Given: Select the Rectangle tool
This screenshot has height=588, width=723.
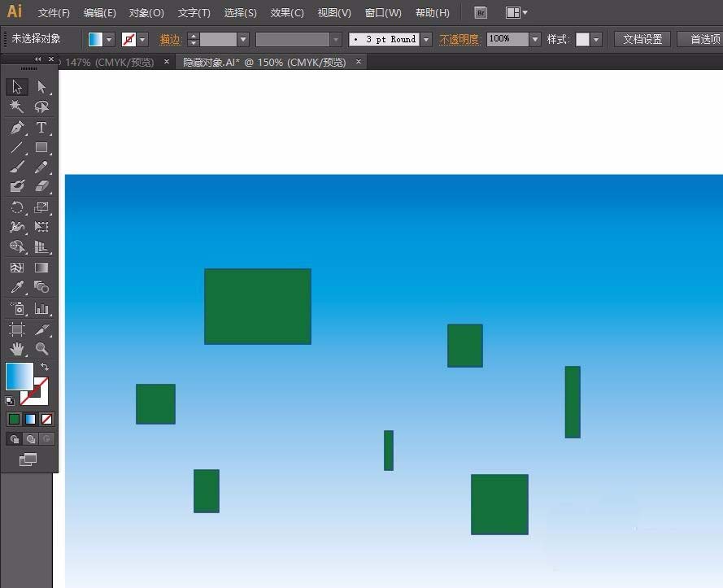Looking at the screenshot, I should coord(41,147).
